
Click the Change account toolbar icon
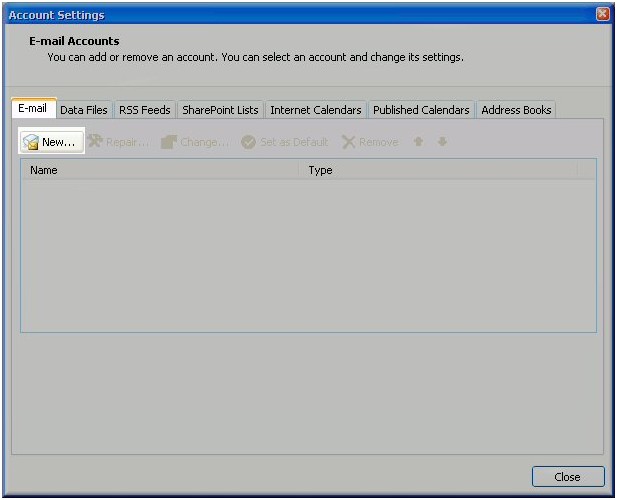(x=169, y=142)
